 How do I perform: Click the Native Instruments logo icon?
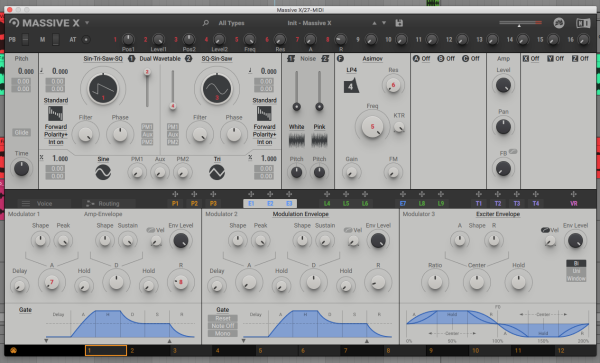583,23
